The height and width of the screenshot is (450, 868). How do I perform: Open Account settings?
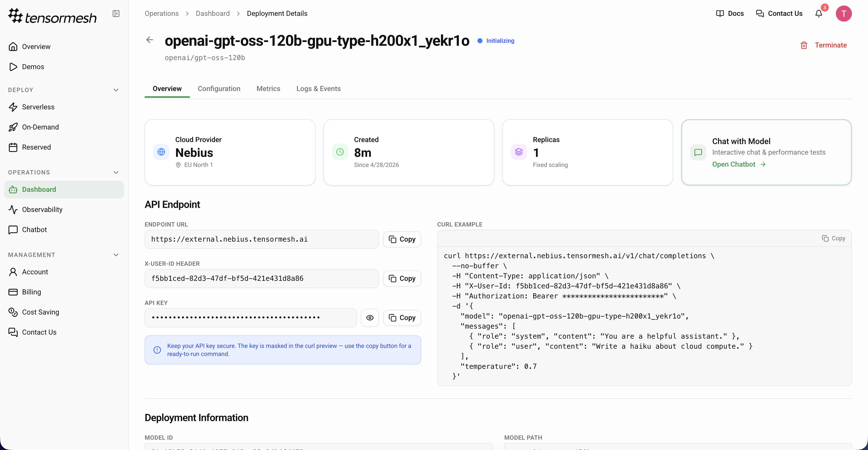point(64,272)
